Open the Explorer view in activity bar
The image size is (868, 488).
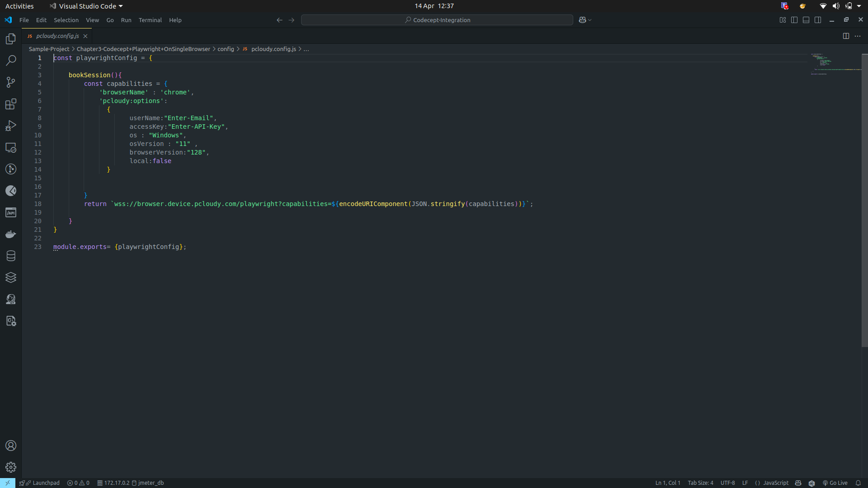(11, 39)
